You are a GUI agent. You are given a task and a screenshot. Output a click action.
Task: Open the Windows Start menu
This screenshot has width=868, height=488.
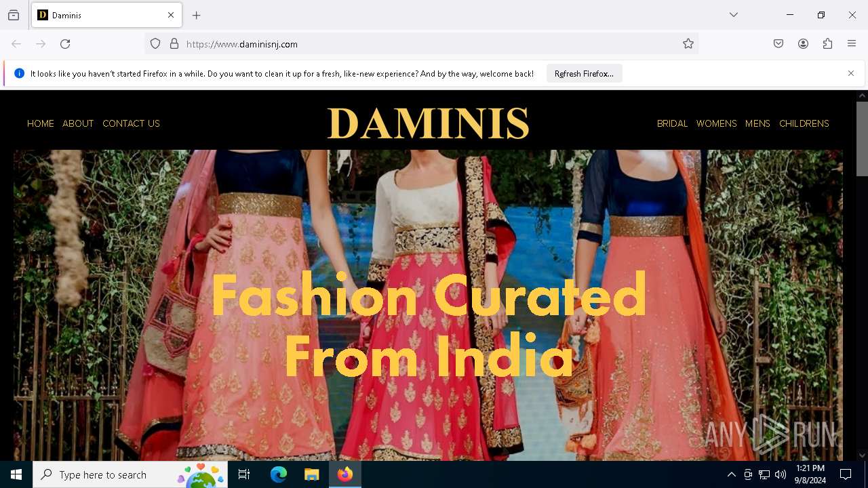pyautogui.click(x=16, y=474)
